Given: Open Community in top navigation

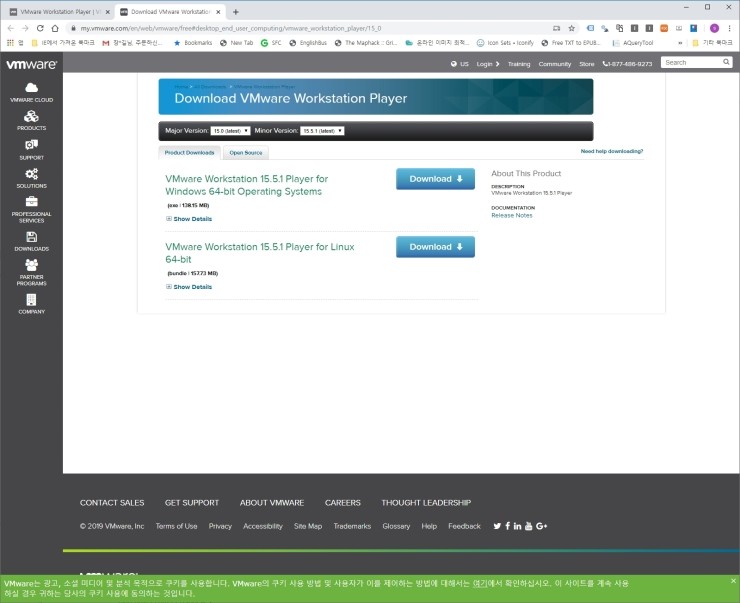Looking at the screenshot, I should pos(555,64).
